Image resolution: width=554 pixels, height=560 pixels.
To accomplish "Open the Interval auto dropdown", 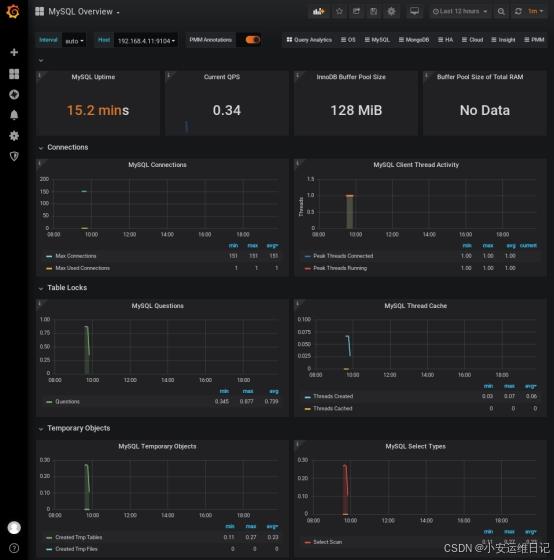I will coord(74,41).
